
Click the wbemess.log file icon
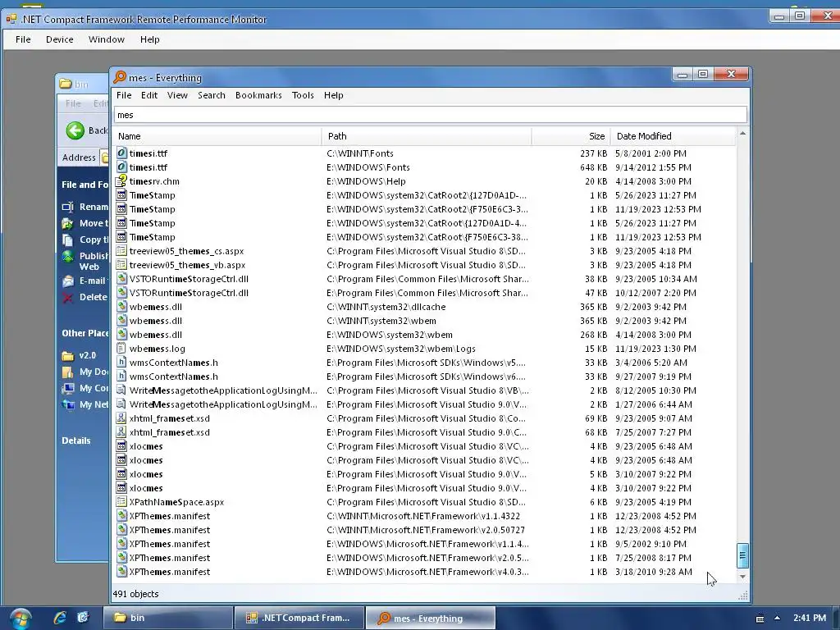(121, 348)
